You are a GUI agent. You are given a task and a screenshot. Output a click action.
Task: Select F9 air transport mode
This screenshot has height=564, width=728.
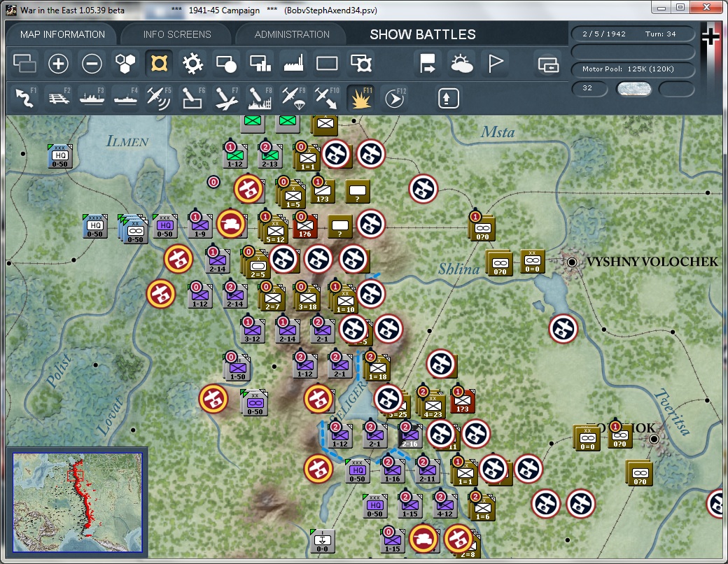tap(293, 98)
